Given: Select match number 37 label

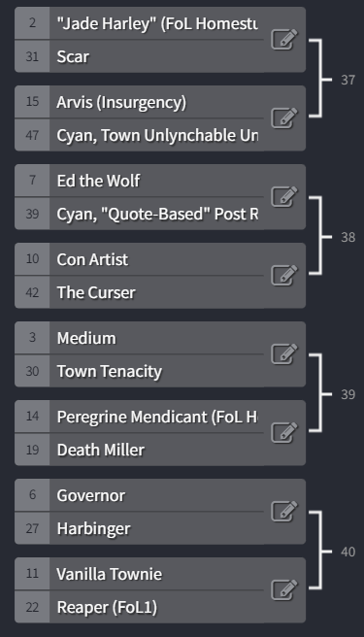Looking at the screenshot, I should (x=347, y=80).
